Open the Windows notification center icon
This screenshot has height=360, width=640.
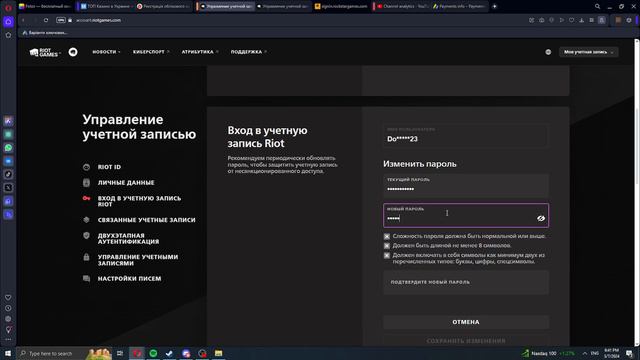tap(629, 353)
